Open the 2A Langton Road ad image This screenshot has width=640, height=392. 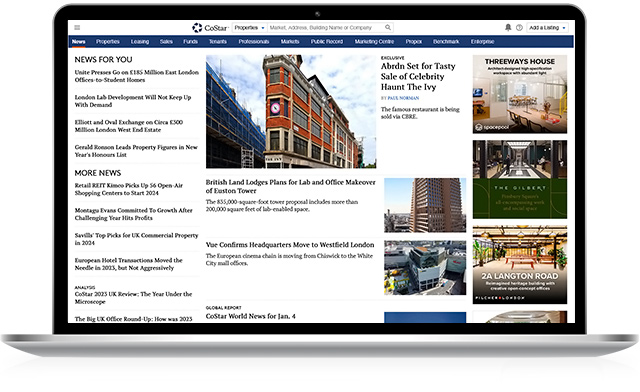click(x=520, y=265)
